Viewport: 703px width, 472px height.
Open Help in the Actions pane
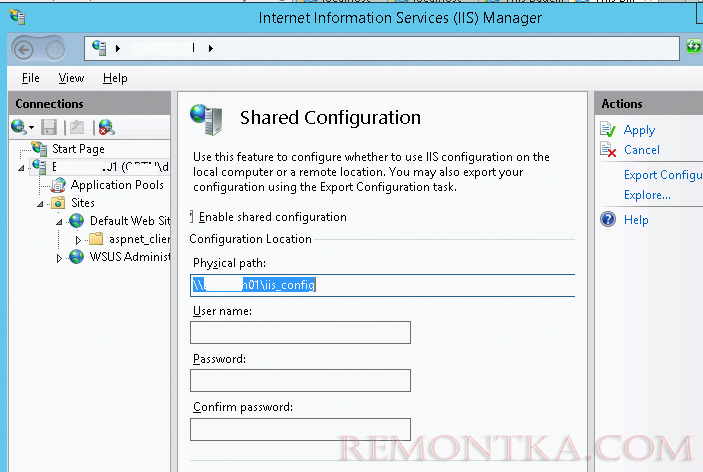tap(636, 220)
